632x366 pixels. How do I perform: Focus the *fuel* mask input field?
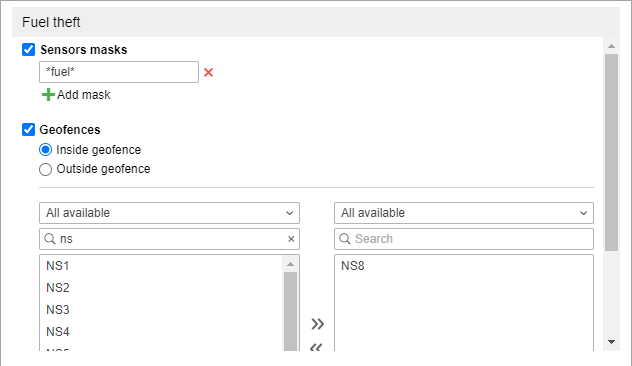pyautogui.click(x=119, y=72)
